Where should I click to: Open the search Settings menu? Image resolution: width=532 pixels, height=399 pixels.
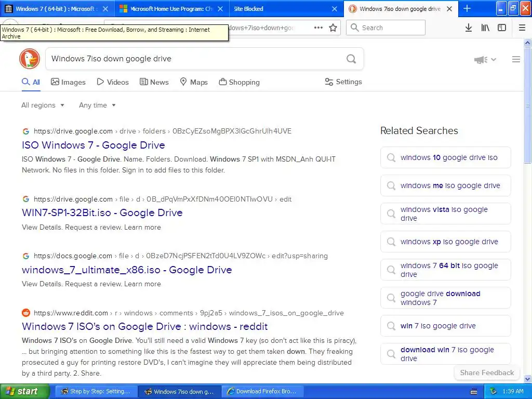pyautogui.click(x=343, y=82)
